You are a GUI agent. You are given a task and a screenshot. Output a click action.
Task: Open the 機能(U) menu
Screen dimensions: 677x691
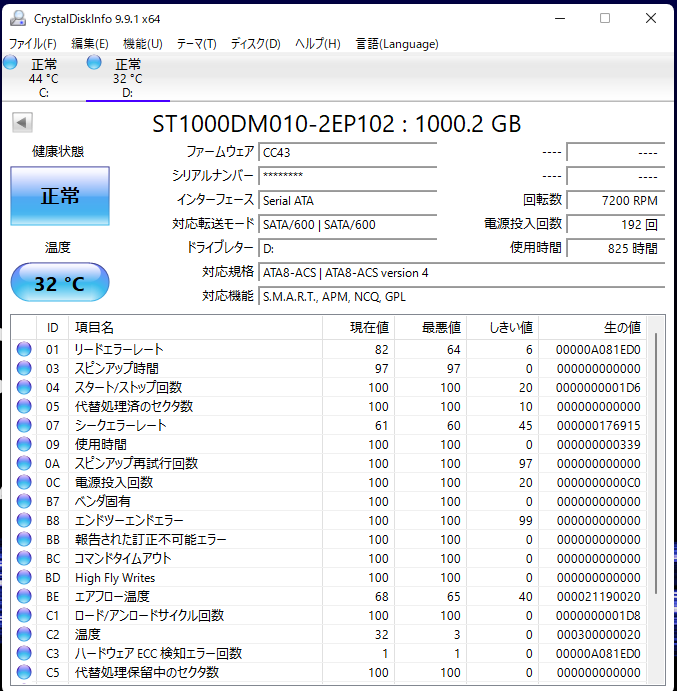coord(143,44)
